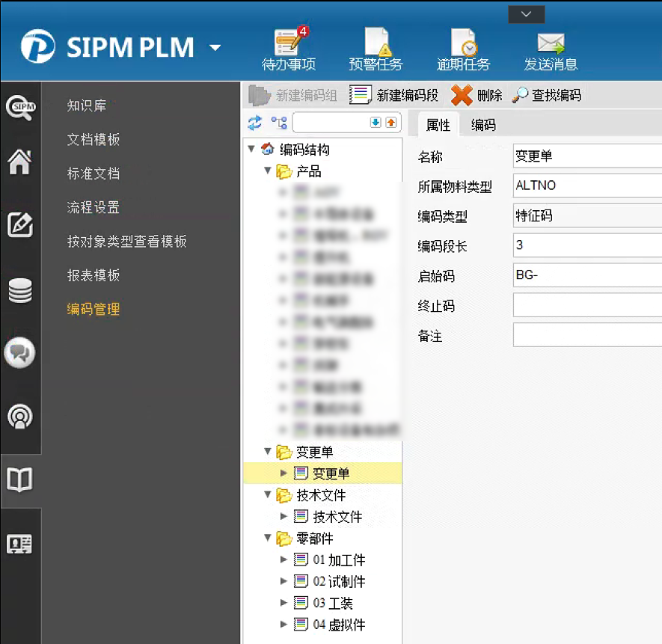Select the 零部件 folder in tree
This screenshot has height=644, width=662.
(314, 539)
